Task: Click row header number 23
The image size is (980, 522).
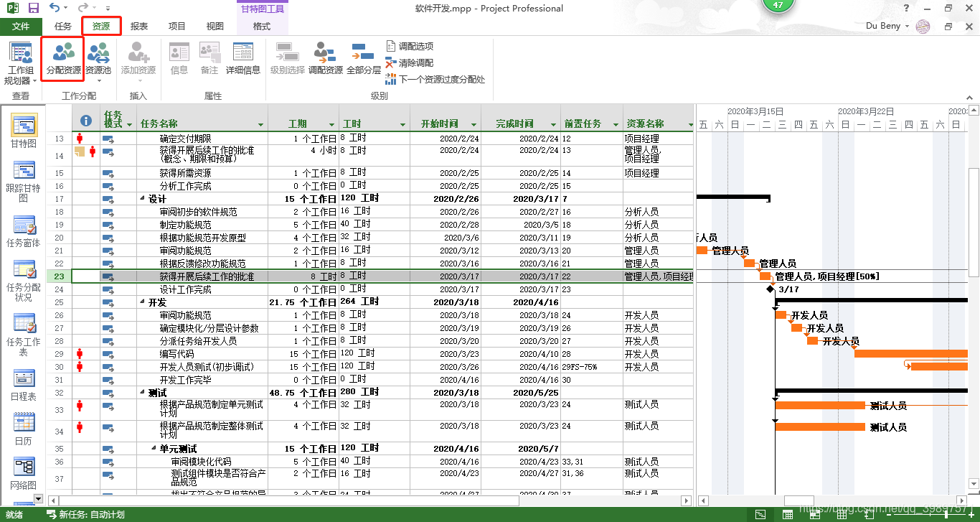Action: coord(59,276)
